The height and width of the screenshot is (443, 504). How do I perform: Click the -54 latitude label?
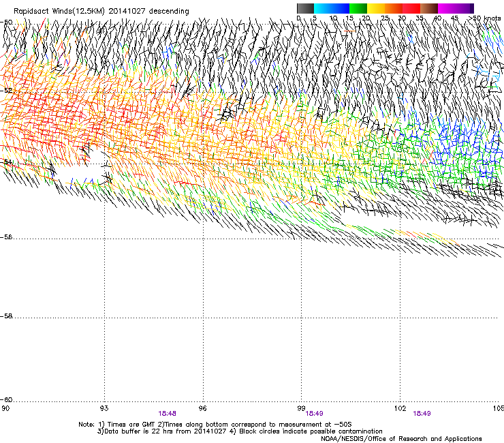coord(6,162)
